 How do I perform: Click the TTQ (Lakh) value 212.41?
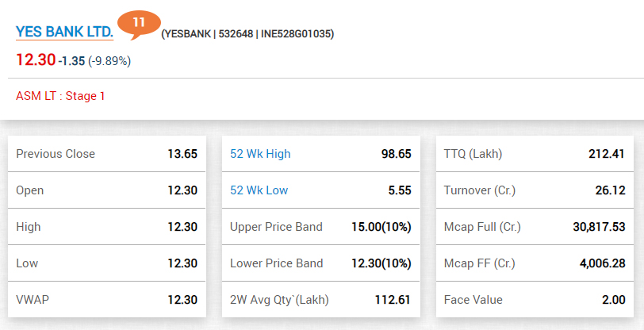click(608, 154)
